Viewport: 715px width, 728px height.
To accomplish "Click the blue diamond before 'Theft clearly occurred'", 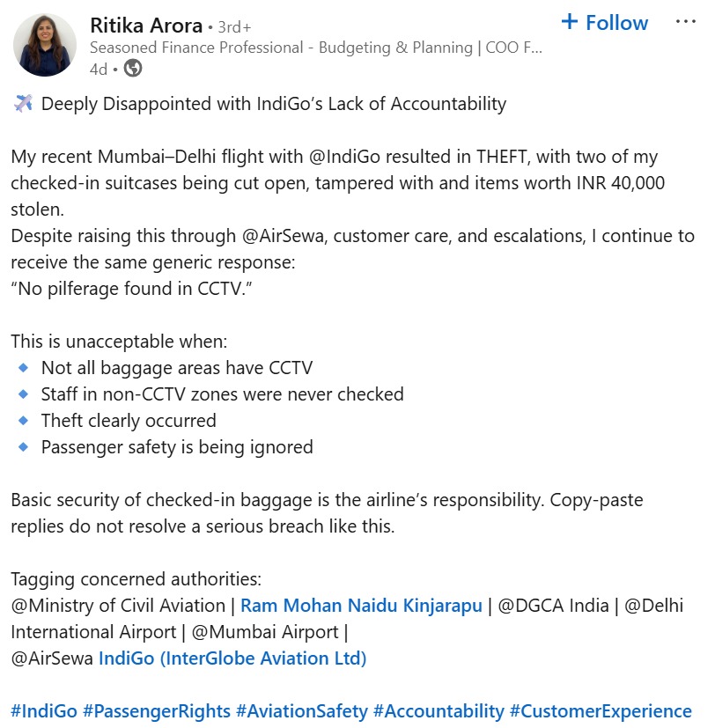I will coord(23,421).
